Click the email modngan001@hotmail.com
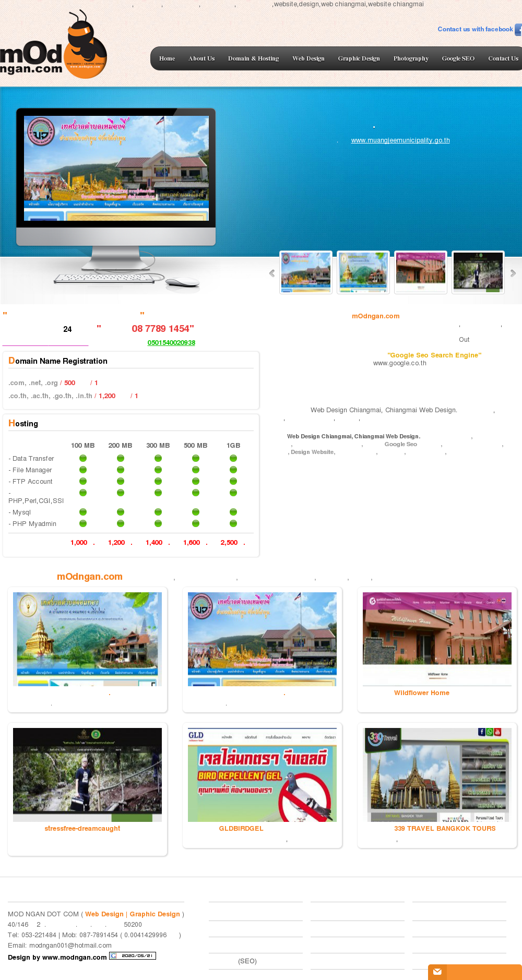 70,946
